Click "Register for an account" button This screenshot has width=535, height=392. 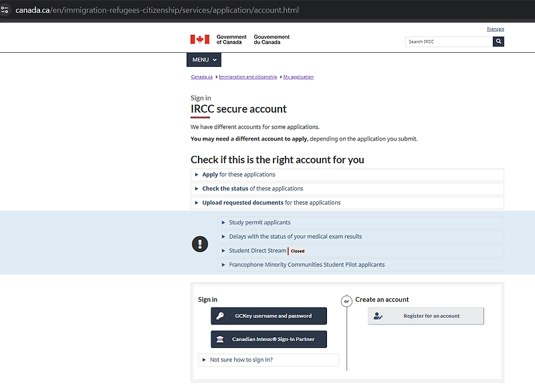426,316
